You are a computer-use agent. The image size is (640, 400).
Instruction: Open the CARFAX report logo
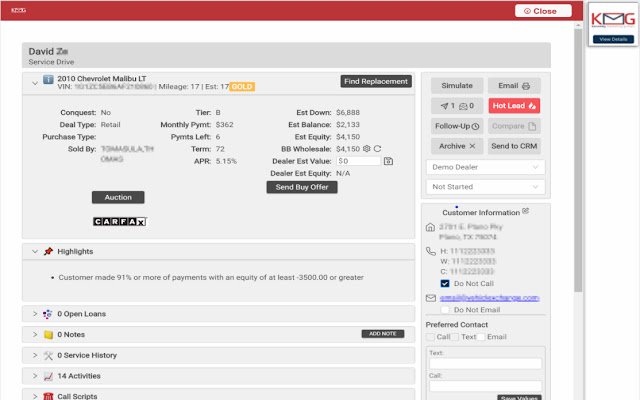[x=120, y=222]
